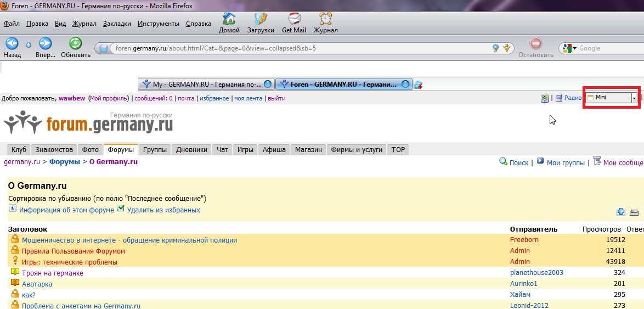Open the Mini radio dropdown
This screenshot has width=644, height=309.
coord(635,98)
